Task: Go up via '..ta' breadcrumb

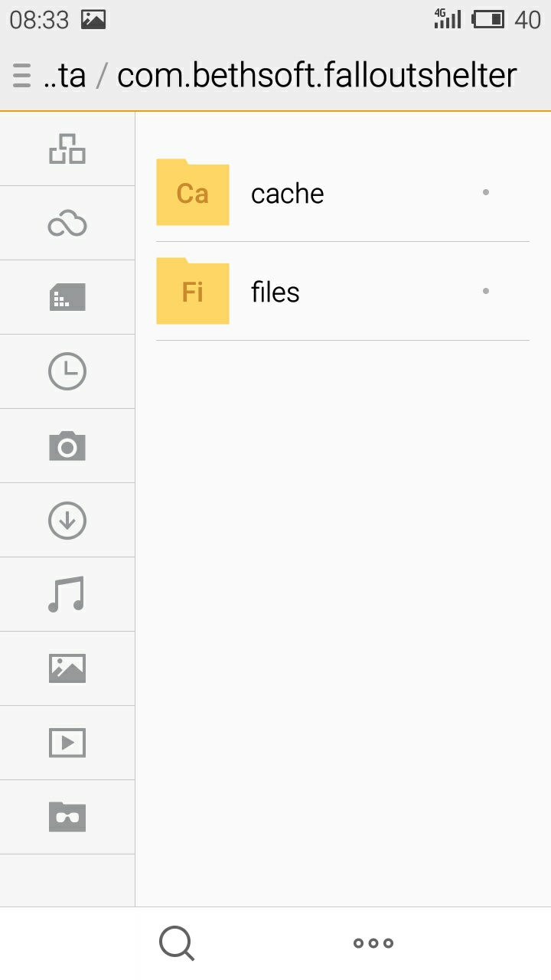Action: click(64, 75)
